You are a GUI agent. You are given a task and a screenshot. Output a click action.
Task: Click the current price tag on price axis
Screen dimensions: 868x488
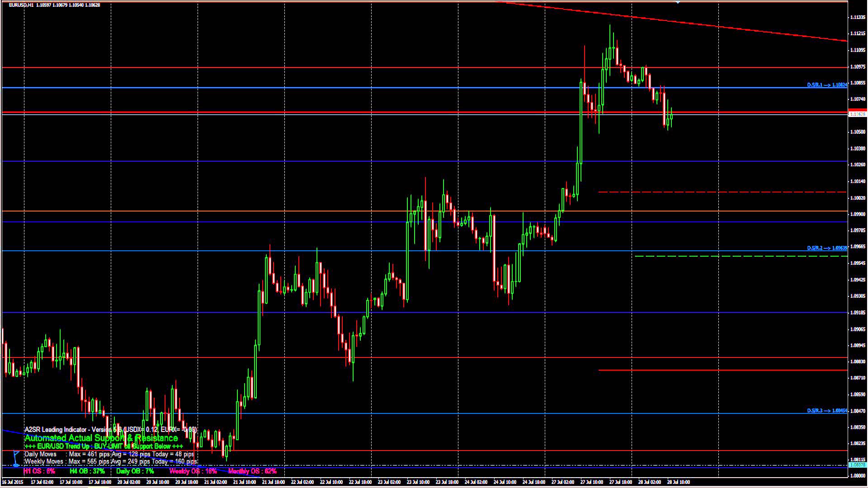[x=857, y=114]
